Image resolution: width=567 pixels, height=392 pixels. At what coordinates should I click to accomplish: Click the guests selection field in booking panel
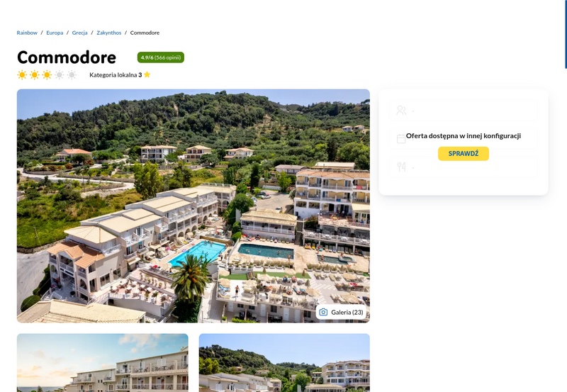coord(464,111)
